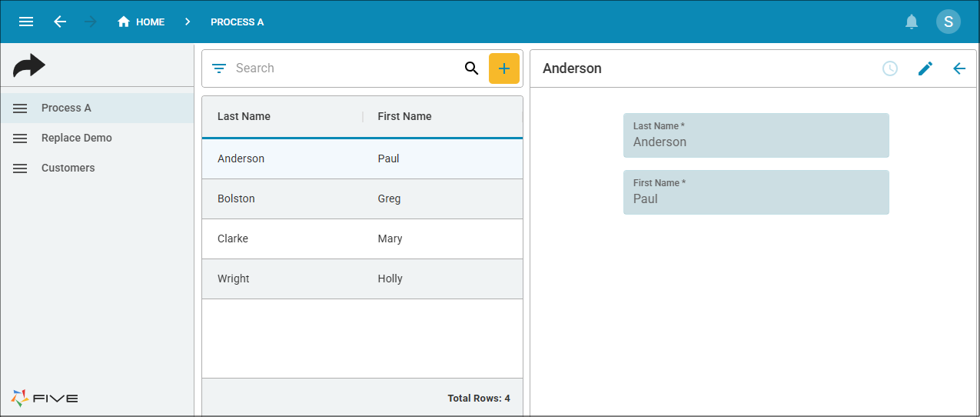
Task: Click the magnifying glass search icon
Action: point(472,68)
